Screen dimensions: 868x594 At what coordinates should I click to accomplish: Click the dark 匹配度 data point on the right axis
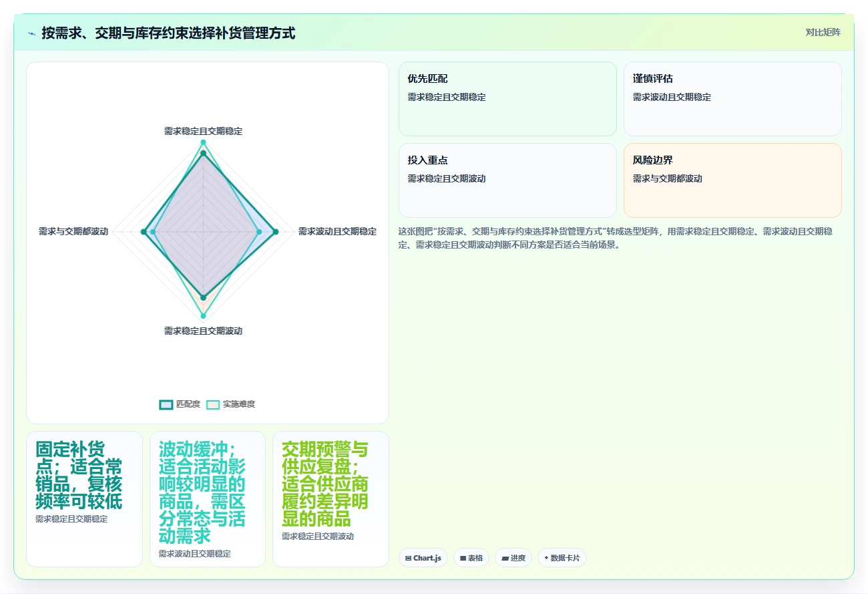[x=276, y=232]
